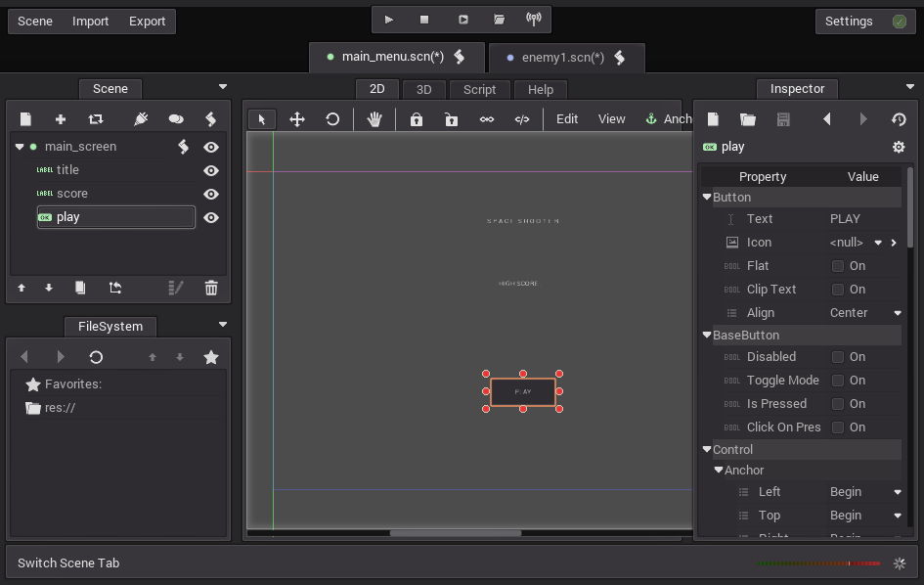Enable the Clip Text checkbox

[837, 290]
